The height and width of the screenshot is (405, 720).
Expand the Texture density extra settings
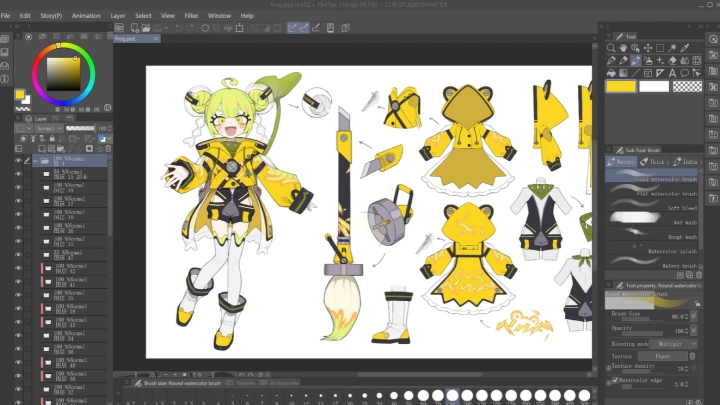coord(608,368)
